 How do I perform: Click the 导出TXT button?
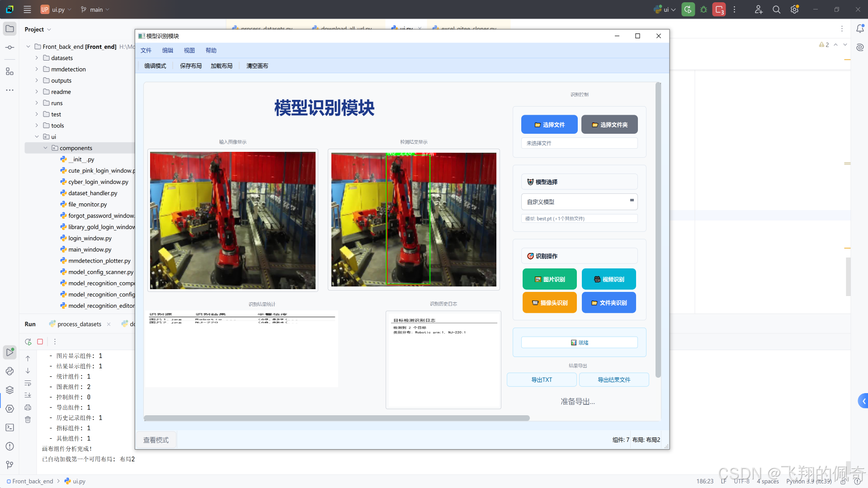click(542, 380)
